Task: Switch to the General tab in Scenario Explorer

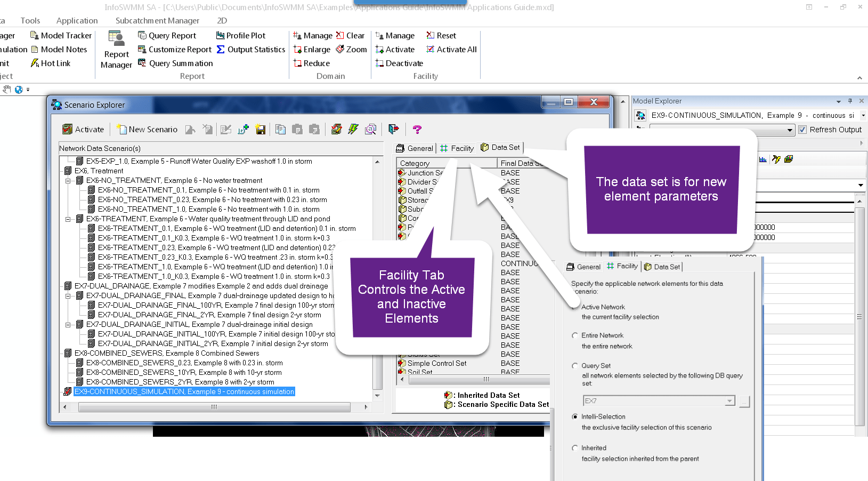Action: [x=415, y=148]
